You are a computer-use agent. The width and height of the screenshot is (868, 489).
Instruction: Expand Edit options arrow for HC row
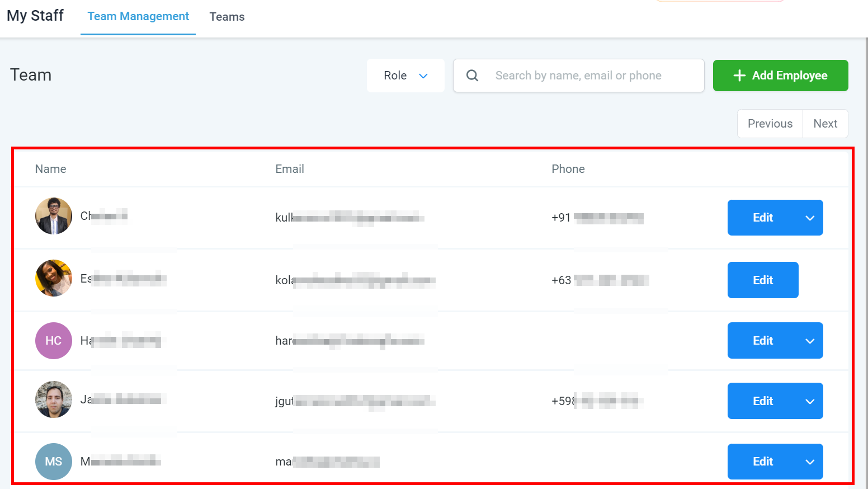click(810, 341)
